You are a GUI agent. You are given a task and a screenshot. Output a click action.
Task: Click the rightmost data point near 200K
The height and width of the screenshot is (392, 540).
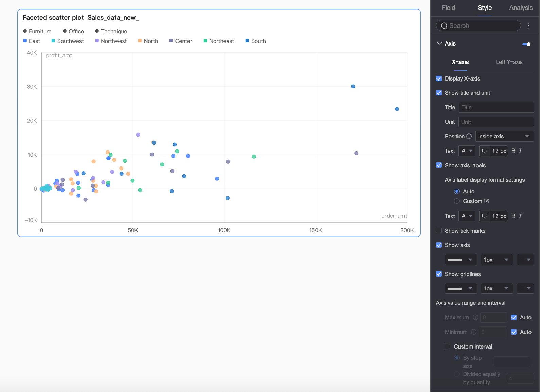397,109
